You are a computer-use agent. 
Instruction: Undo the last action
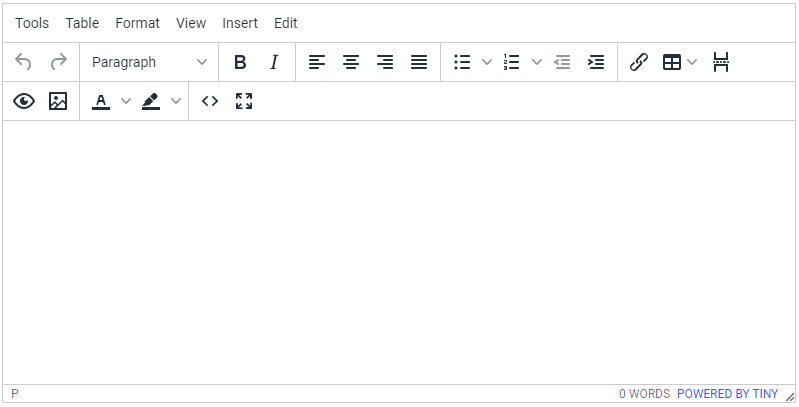pos(23,62)
